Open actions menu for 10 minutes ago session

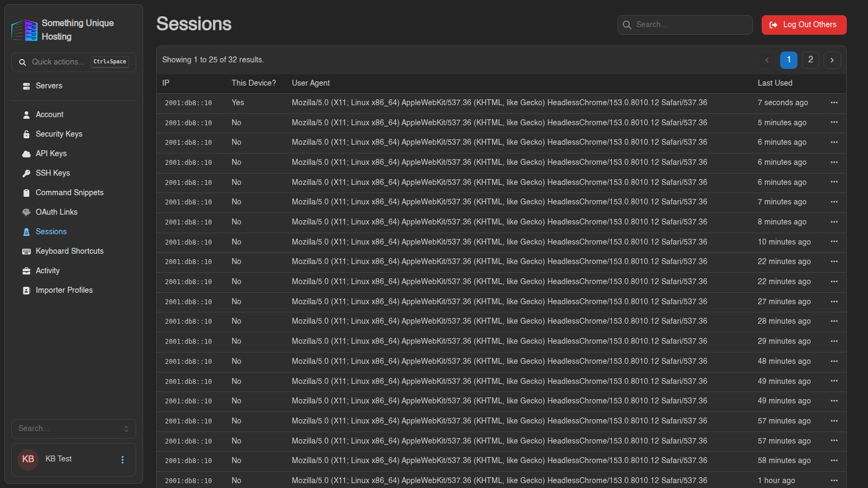click(834, 242)
